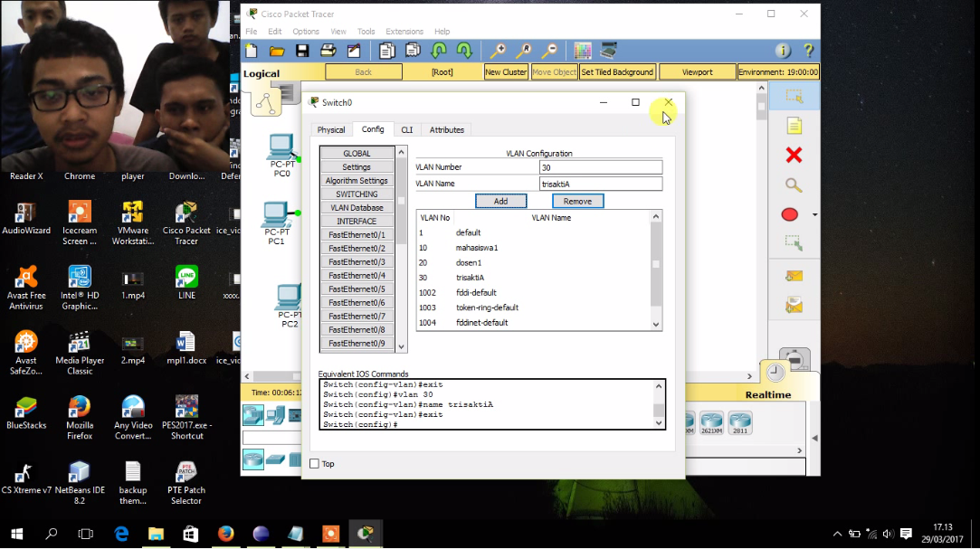Toggle the Top checkbox in Switch0 window
This screenshot has height=549, width=980.
[314, 464]
